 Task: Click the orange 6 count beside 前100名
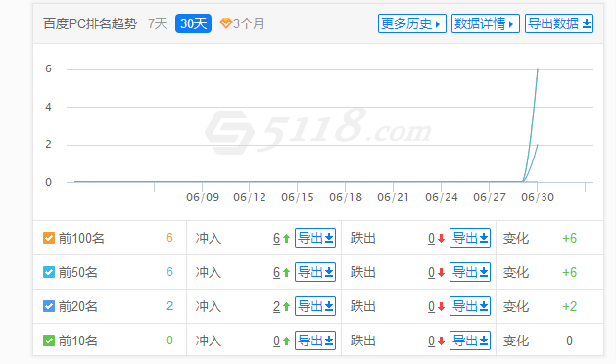click(169, 238)
